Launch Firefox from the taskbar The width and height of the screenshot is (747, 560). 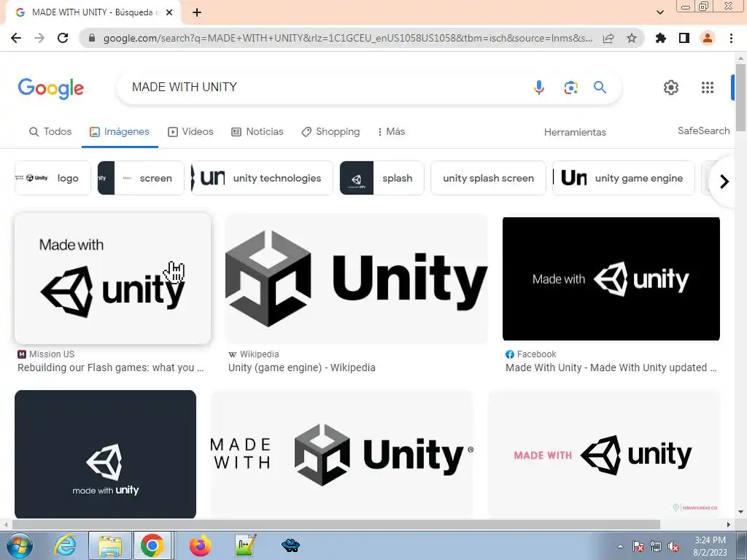tap(200, 545)
